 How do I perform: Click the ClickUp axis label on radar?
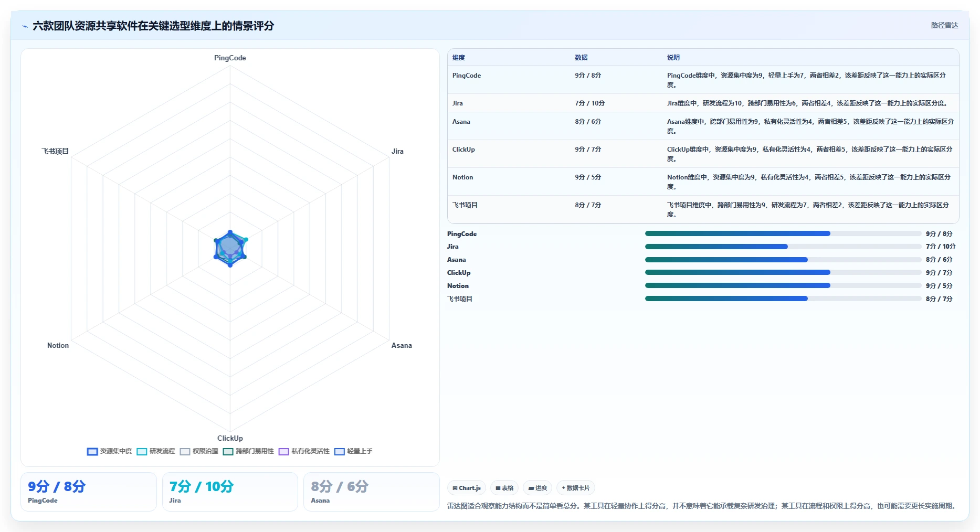coord(230,439)
